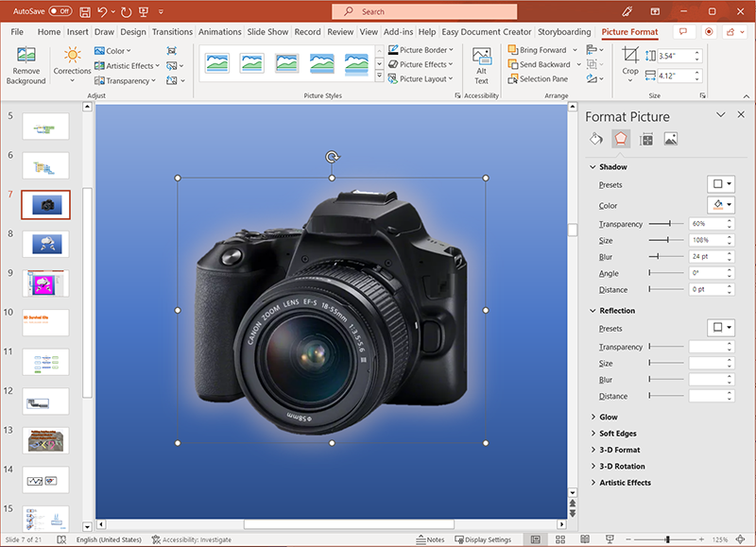Start slideshow from beginning icon
This screenshot has height=547, width=756.
point(144,11)
